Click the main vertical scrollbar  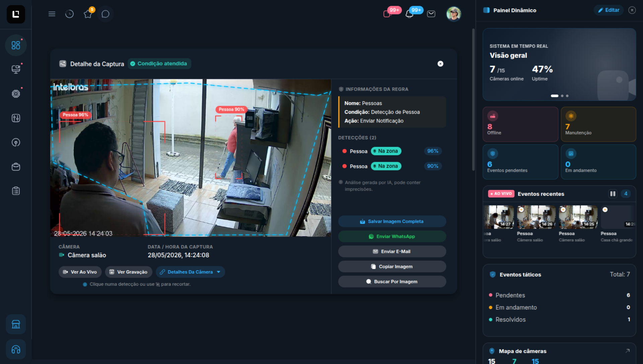[x=473, y=100]
